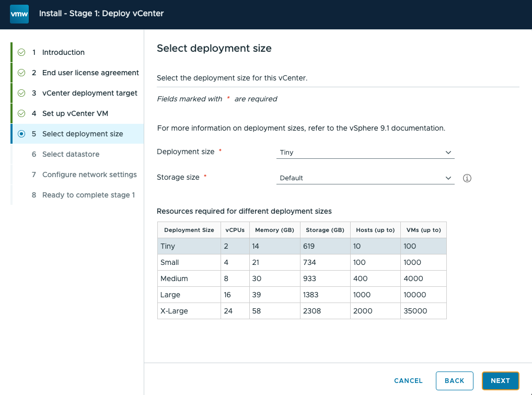
Task: Select step 6 Select datastore
Action: [x=78, y=154]
